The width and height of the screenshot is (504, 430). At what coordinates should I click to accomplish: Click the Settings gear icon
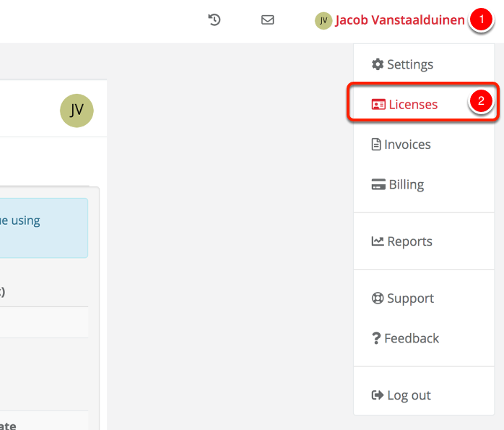(378, 64)
